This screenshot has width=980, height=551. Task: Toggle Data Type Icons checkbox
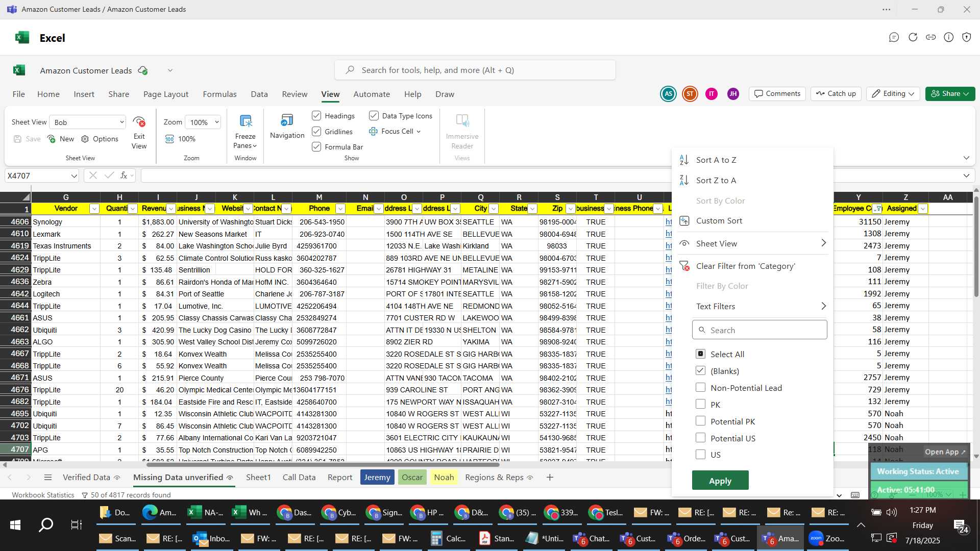374,116
